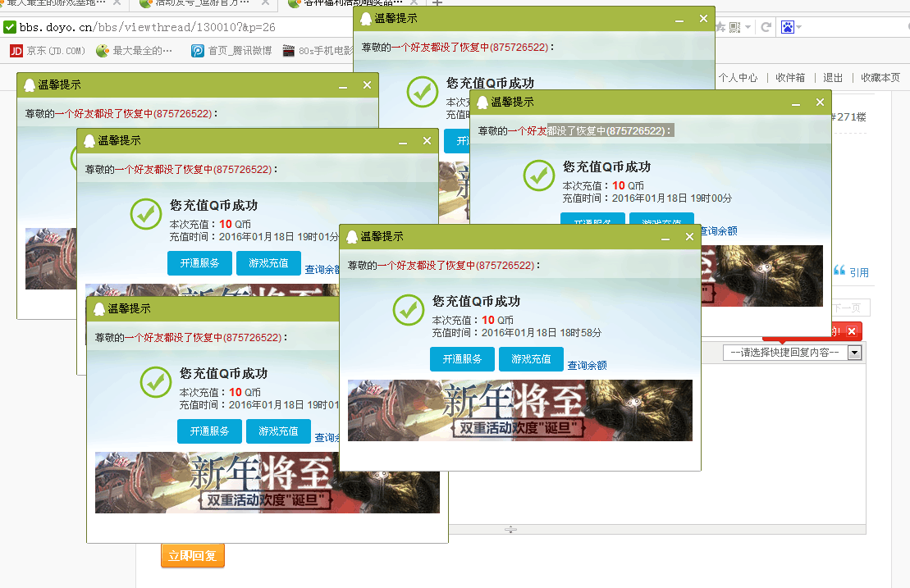Click the green site-security check icon in address bar
910x588 pixels.
pos(10,27)
